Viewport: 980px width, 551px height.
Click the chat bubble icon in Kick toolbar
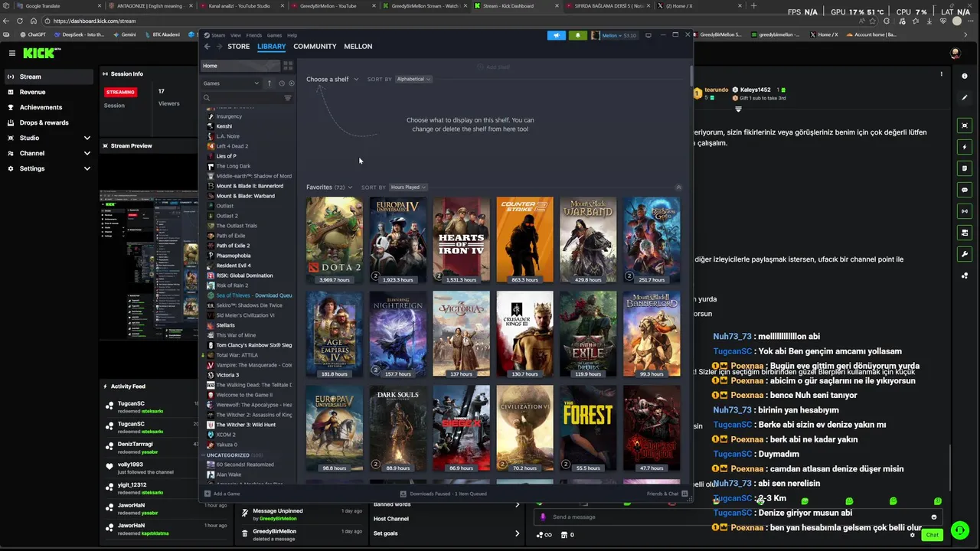965,190
